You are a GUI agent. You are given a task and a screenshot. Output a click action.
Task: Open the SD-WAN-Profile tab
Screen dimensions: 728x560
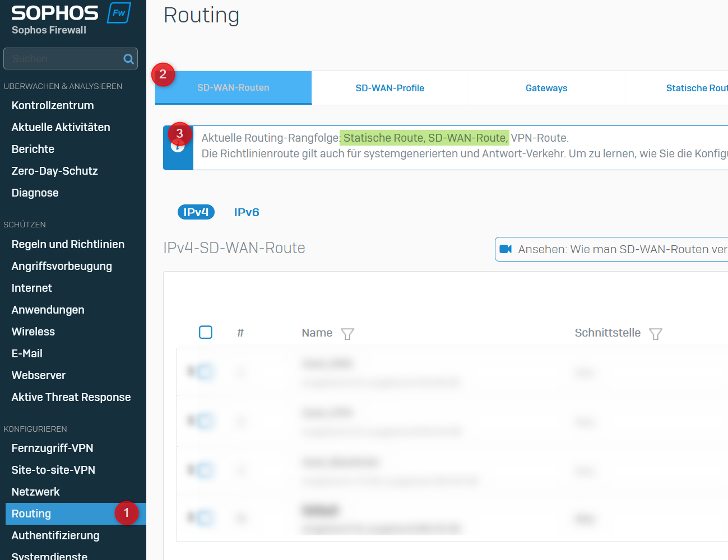pyautogui.click(x=389, y=88)
